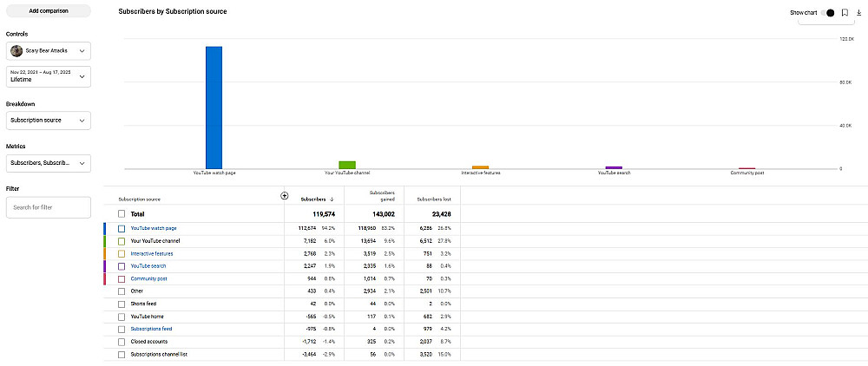
Task: Click the subscribers value -3,464
Action: 310,355
